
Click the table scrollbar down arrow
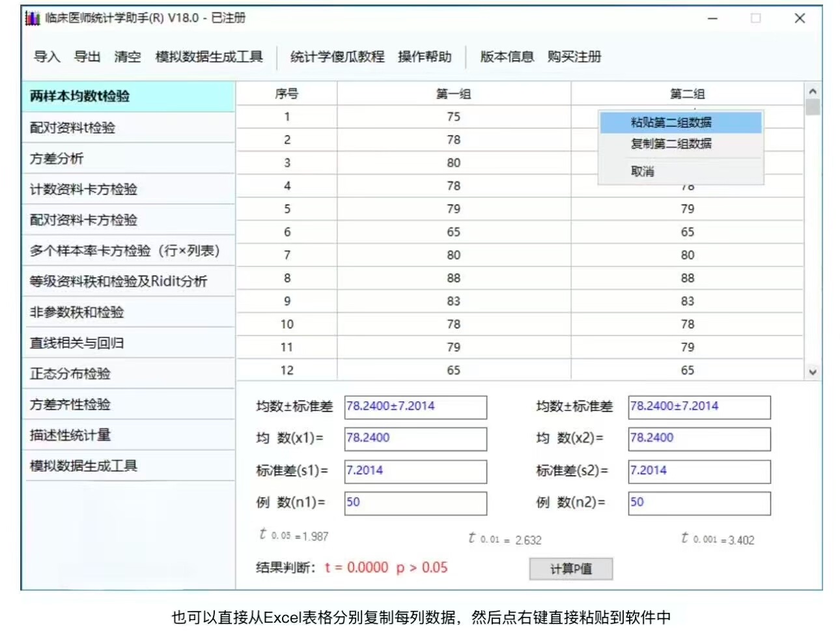[813, 372]
